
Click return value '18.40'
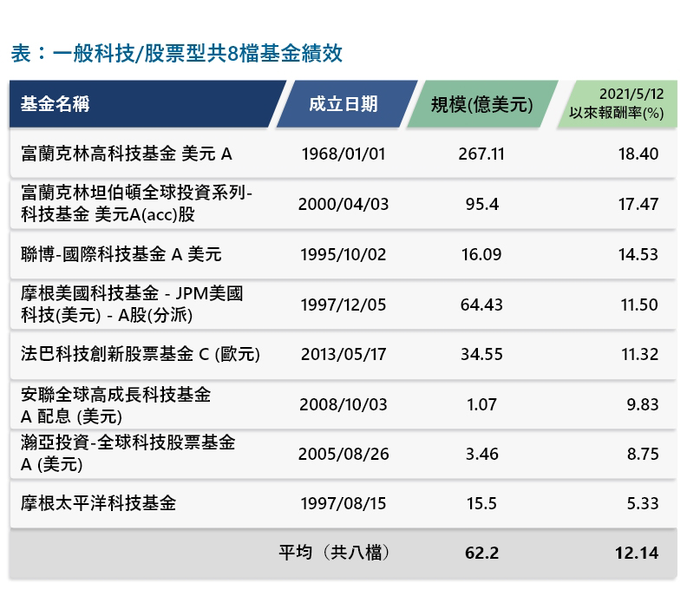pos(638,154)
